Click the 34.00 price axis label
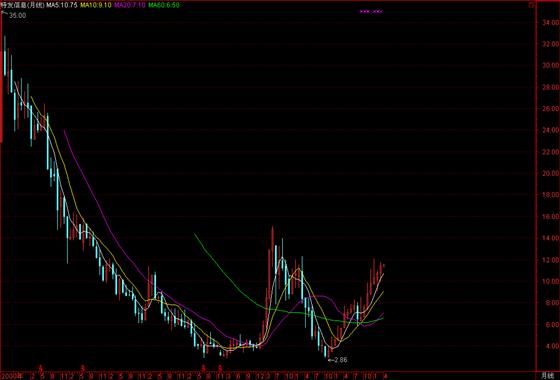The image size is (560, 380). pos(550,22)
